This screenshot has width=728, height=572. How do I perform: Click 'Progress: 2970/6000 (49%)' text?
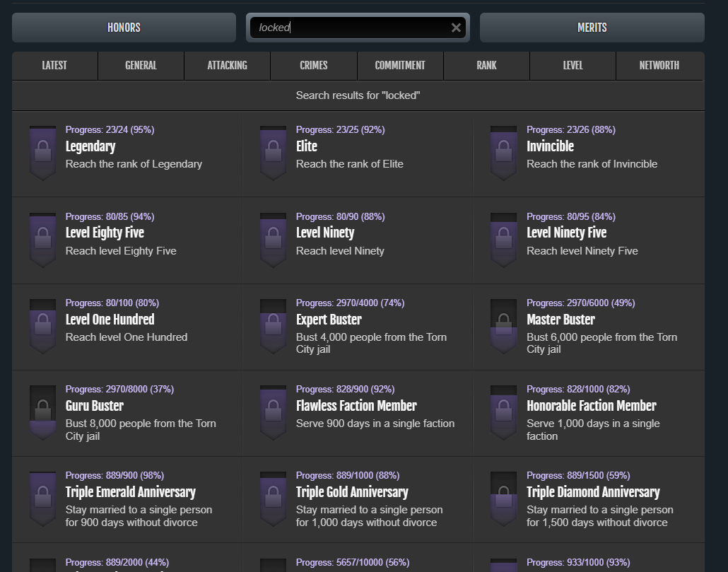click(581, 303)
